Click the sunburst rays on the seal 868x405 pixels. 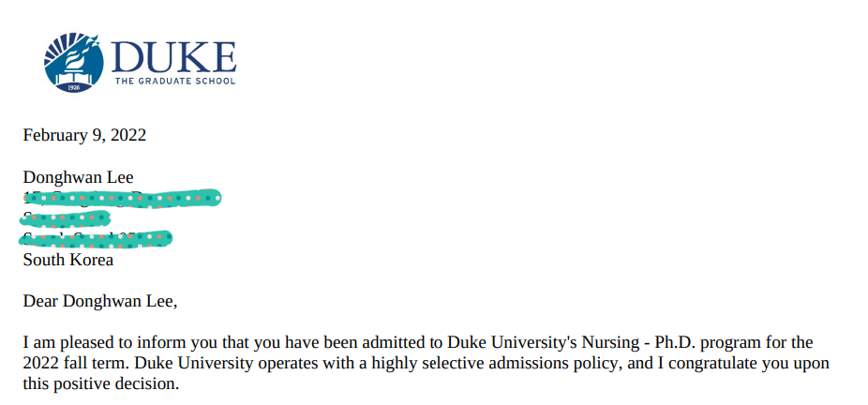pos(59,48)
